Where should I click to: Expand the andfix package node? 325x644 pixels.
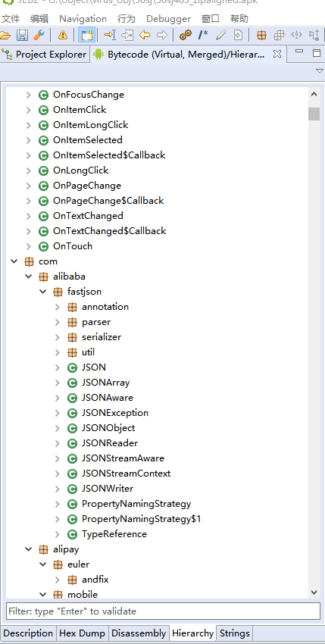coord(57,580)
